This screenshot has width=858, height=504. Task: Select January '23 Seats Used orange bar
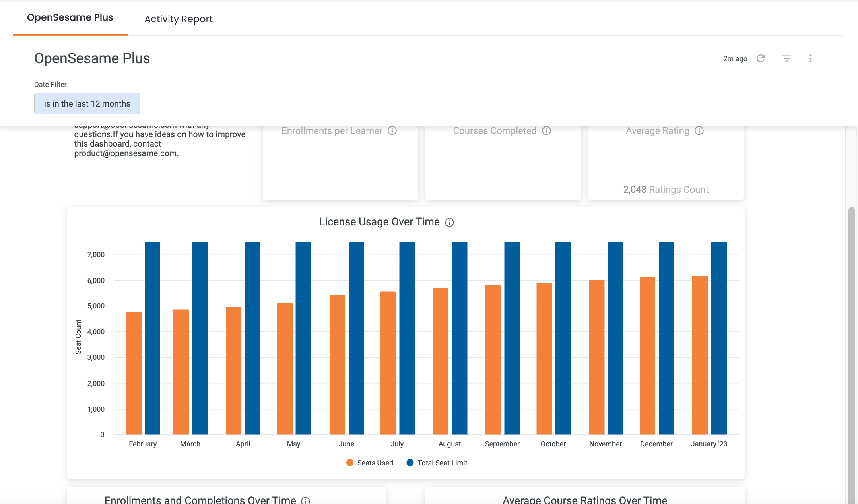pyautogui.click(x=700, y=355)
